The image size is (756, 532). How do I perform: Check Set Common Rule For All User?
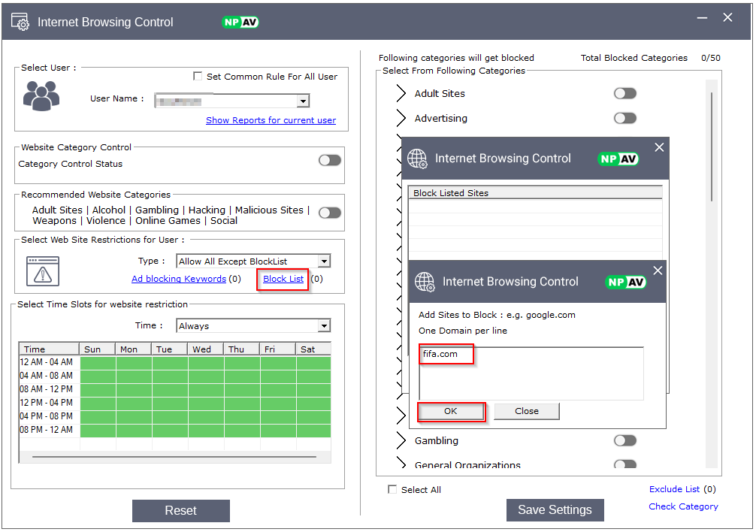click(x=198, y=76)
